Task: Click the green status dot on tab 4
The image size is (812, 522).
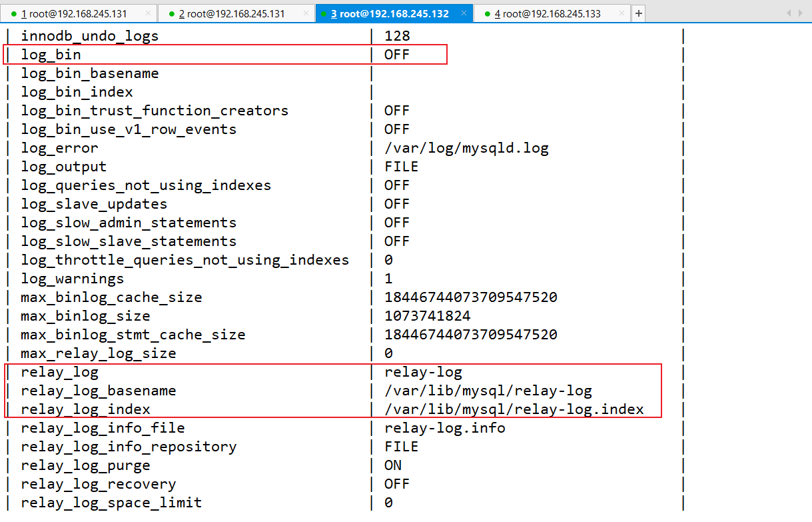Action: [x=487, y=14]
